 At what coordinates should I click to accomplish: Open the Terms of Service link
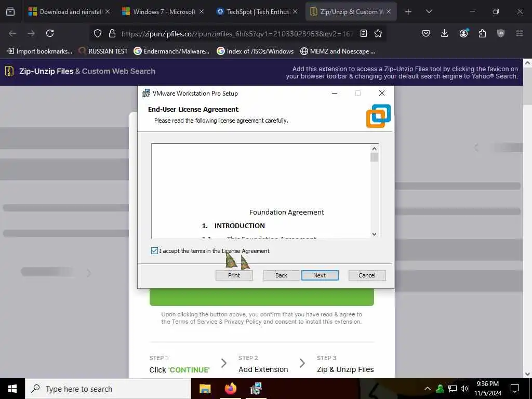tap(194, 322)
